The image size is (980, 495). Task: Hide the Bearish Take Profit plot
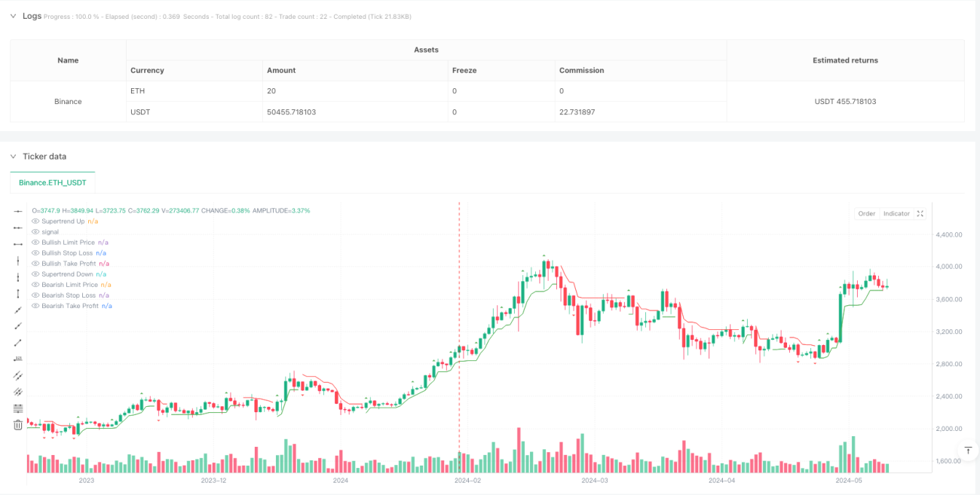coord(35,306)
